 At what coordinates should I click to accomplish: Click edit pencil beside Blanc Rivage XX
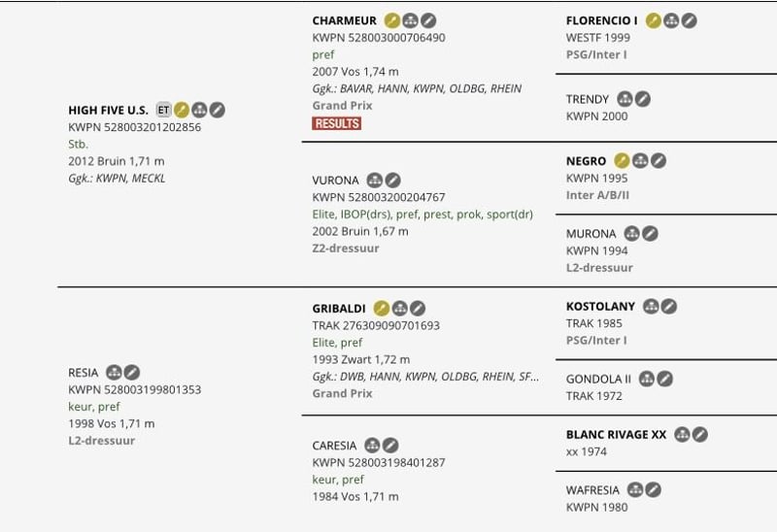(x=699, y=434)
